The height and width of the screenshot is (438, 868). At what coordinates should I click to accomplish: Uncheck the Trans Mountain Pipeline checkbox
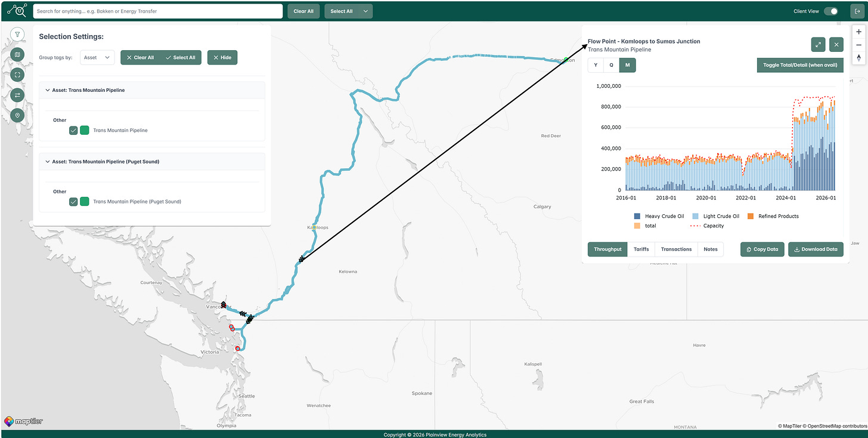[x=73, y=130]
